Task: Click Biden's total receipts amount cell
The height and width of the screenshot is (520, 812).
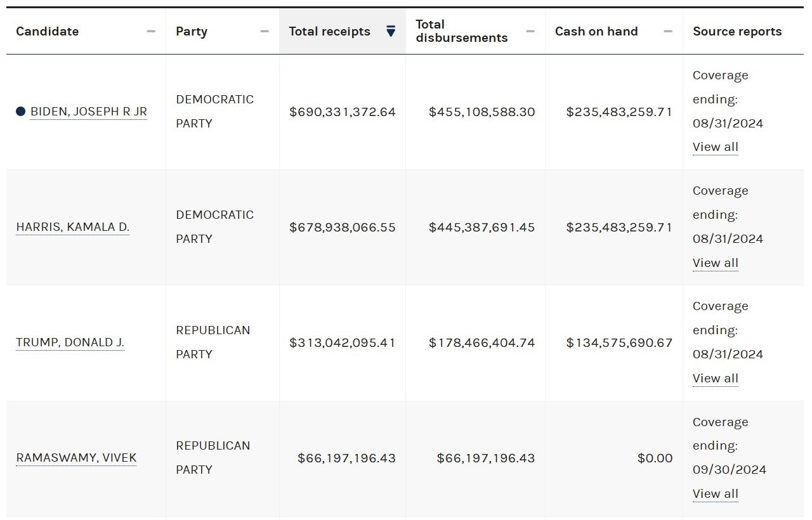Action: pos(343,112)
